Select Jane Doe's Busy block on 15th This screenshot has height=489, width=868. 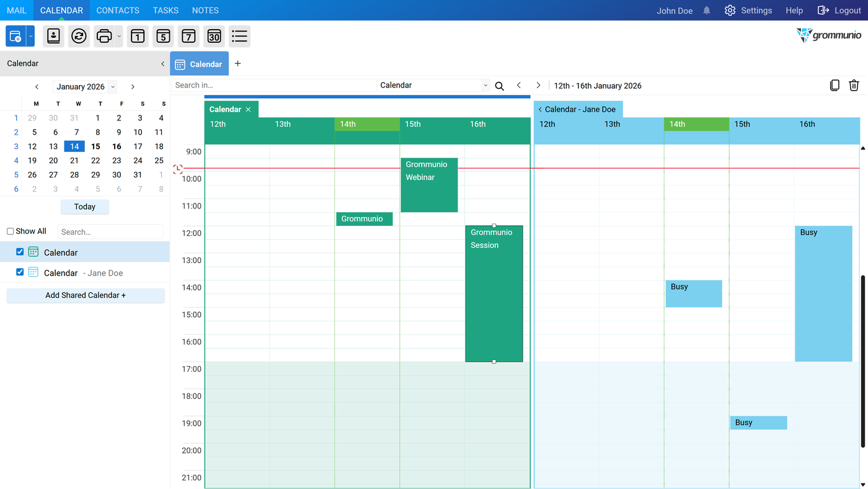coord(758,423)
